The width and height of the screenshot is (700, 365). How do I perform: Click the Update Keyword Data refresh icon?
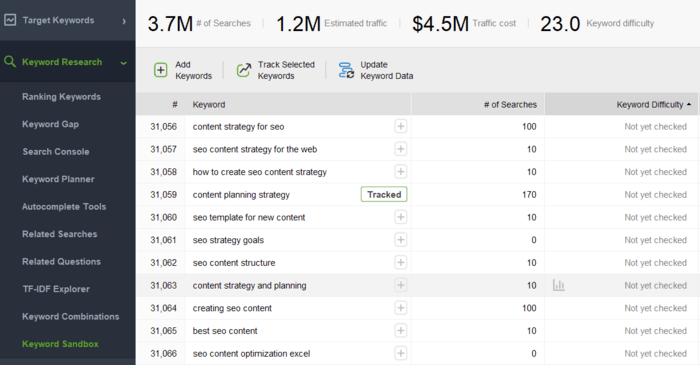pos(346,70)
